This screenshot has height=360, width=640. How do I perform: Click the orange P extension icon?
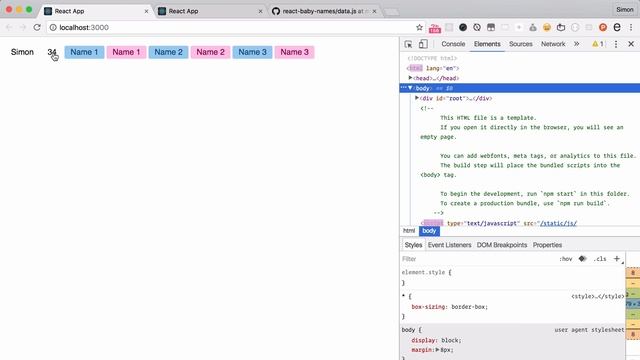pyautogui.click(x=603, y=27)
